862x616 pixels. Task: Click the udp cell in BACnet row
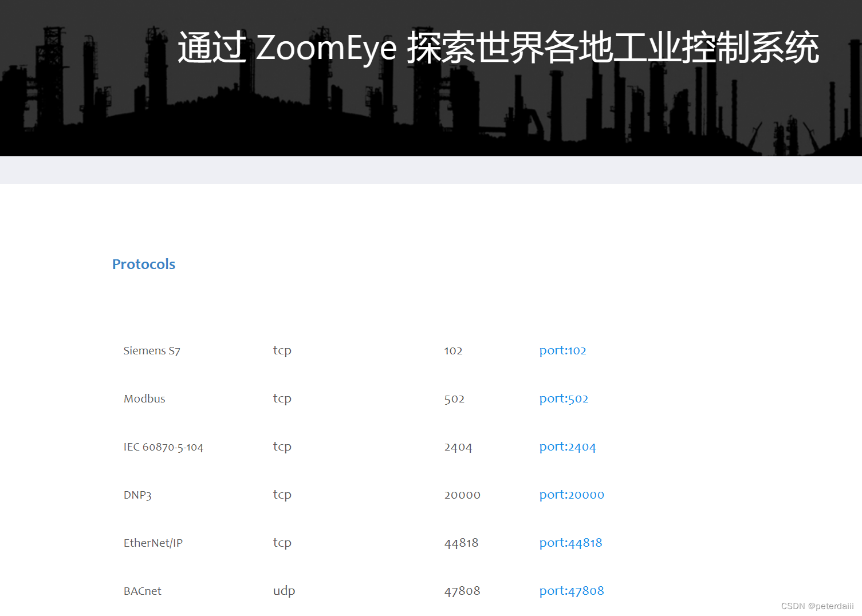pyautogui.click(x=284, y=591)
